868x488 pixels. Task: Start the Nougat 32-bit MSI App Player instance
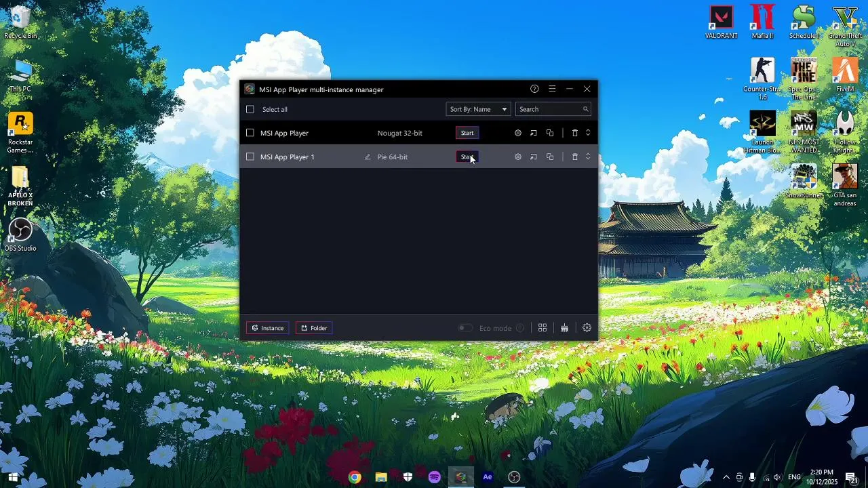click(x=467, y=133)
